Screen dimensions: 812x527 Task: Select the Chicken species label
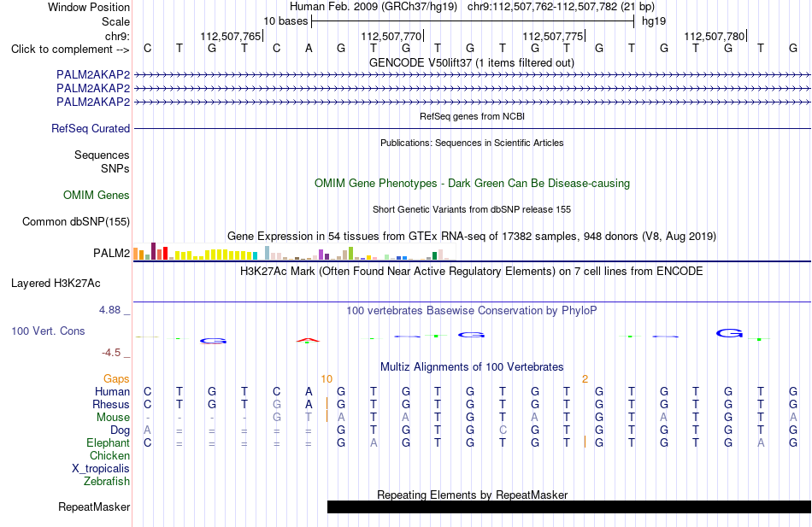click(109, 455)
